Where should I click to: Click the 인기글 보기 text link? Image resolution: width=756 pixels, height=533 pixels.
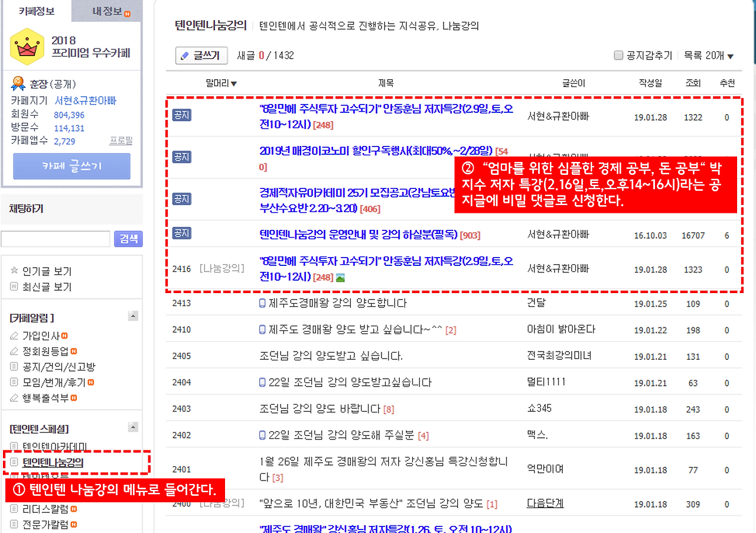click(x=47, y=271)
